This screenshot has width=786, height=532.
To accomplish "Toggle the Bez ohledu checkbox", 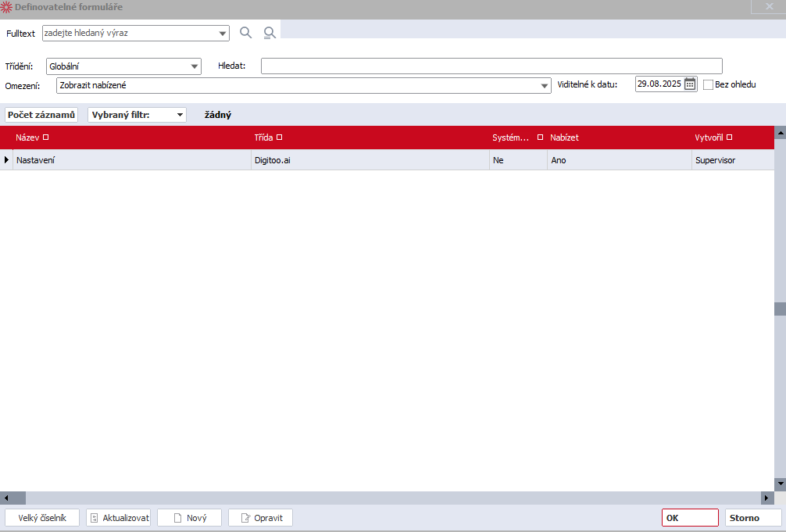I will 708,84.
